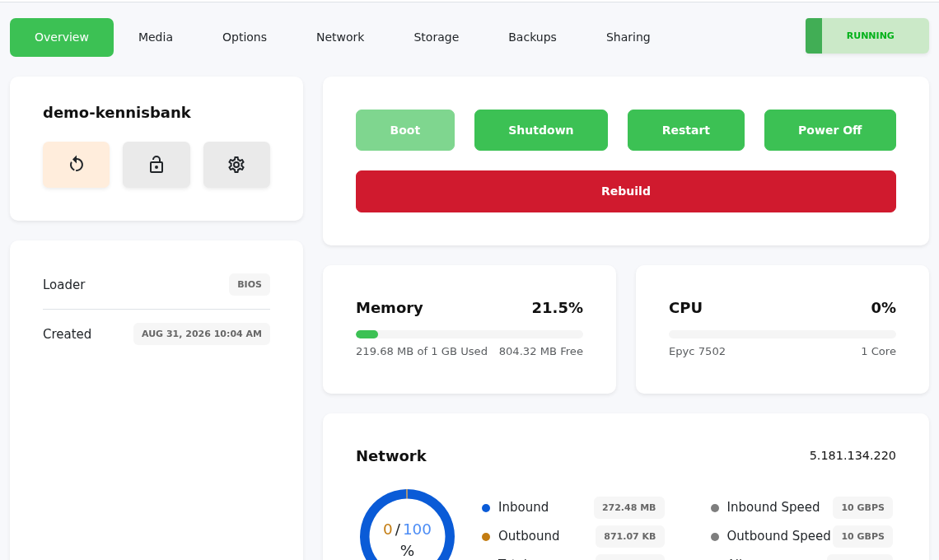The height and width of the screenshot is (560, 939).
Task: Click the padlock icon button
Action: (156, 165)
